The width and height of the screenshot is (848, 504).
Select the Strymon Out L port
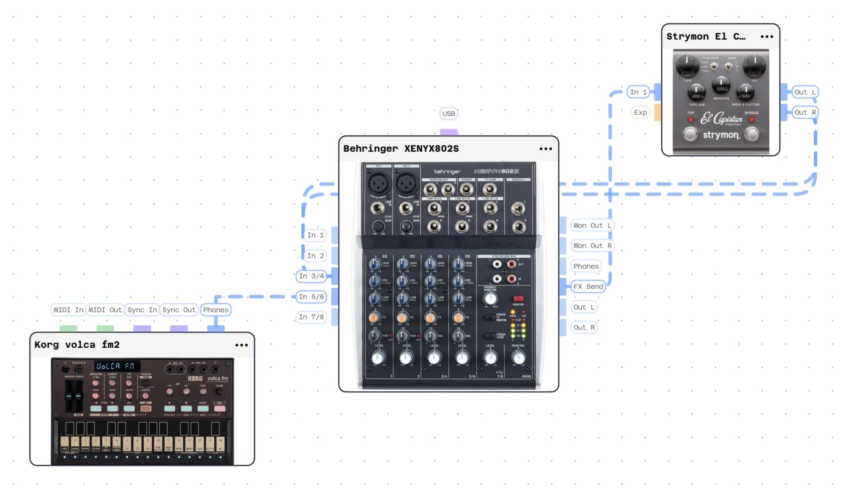[x=805, y=92]
